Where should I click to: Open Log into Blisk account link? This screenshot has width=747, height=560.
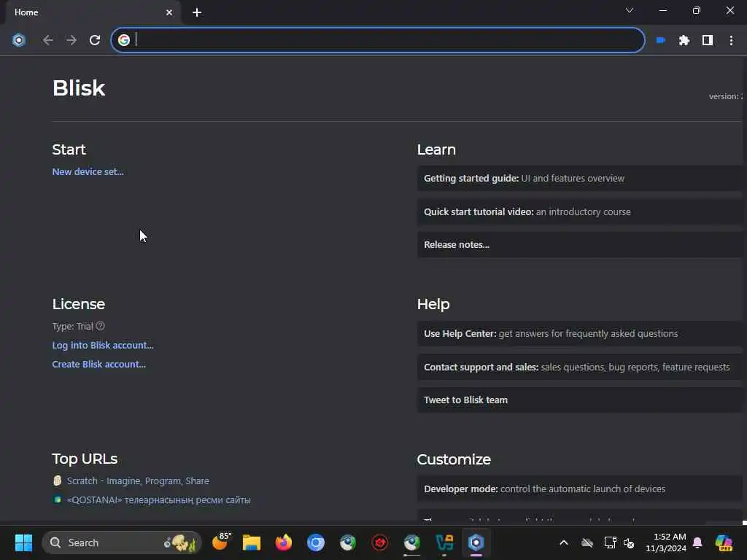pos(103,345)
